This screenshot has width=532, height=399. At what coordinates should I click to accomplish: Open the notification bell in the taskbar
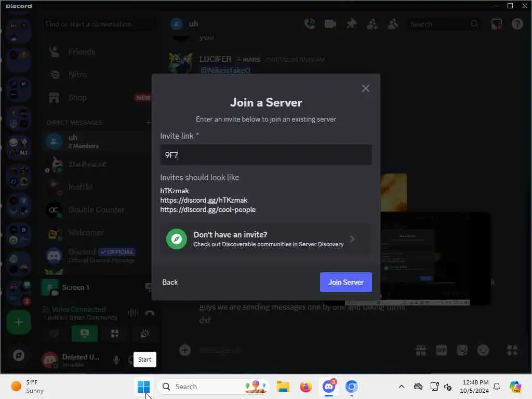coord(497,387)
